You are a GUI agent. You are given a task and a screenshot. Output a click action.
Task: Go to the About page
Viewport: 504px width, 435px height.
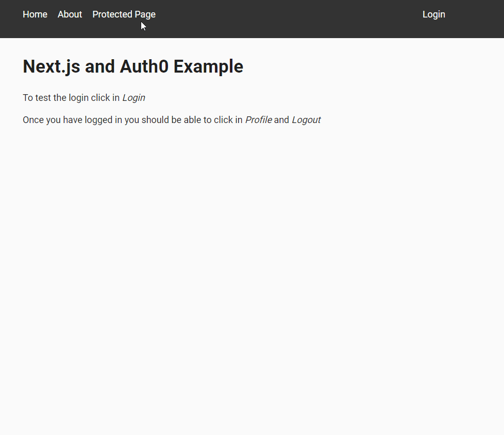click(x=70, y=14)
